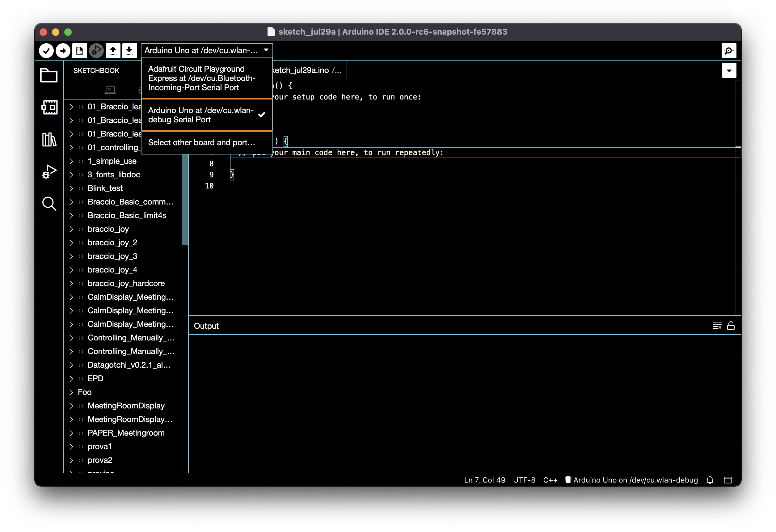This screenshot has width=776, height=532.
Task: Toggle the bottom panel status bar icon
Action: [x=727, y=480]
